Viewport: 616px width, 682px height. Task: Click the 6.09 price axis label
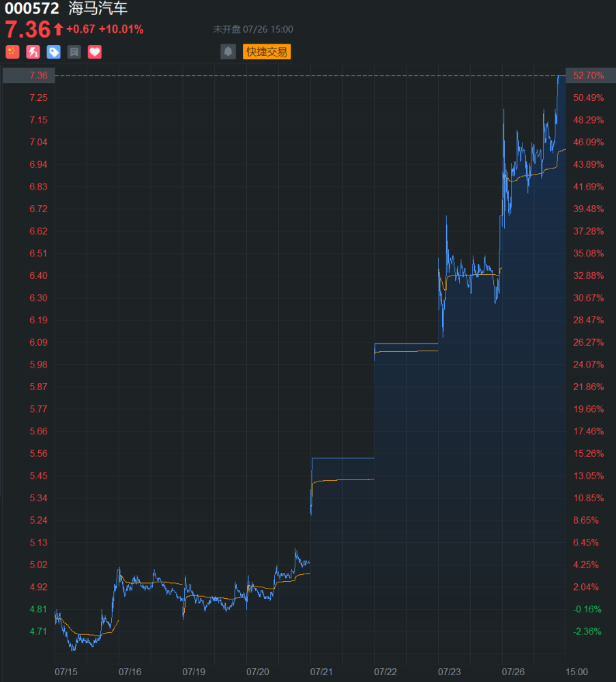coord(39,342)
